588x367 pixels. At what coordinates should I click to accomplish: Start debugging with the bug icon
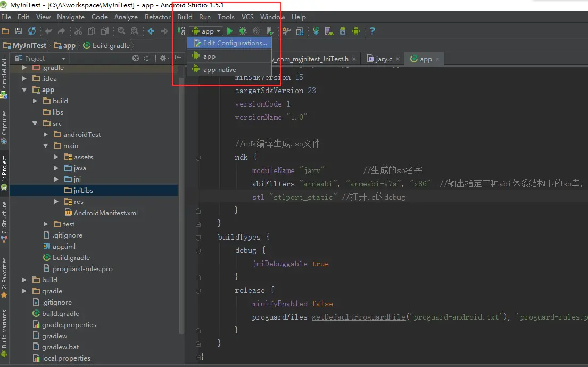pyautogui.click(x=243, y=31)
